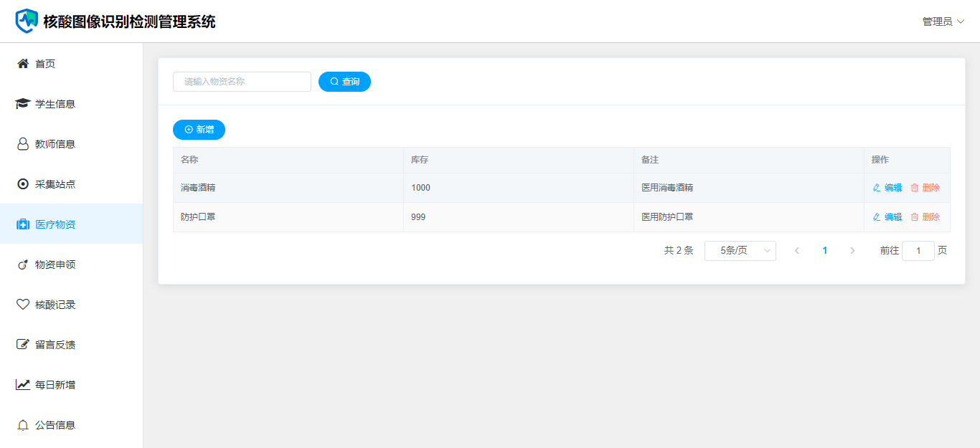Image resolution: width=980 pixels, height=448 pixels.
Task: Delete the 防护口罩 row
Action: tap(925, 217)
